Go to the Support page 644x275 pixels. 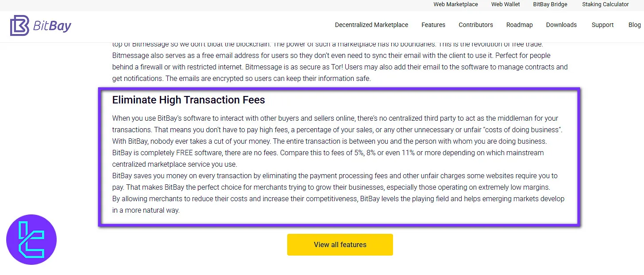point(602,25)
